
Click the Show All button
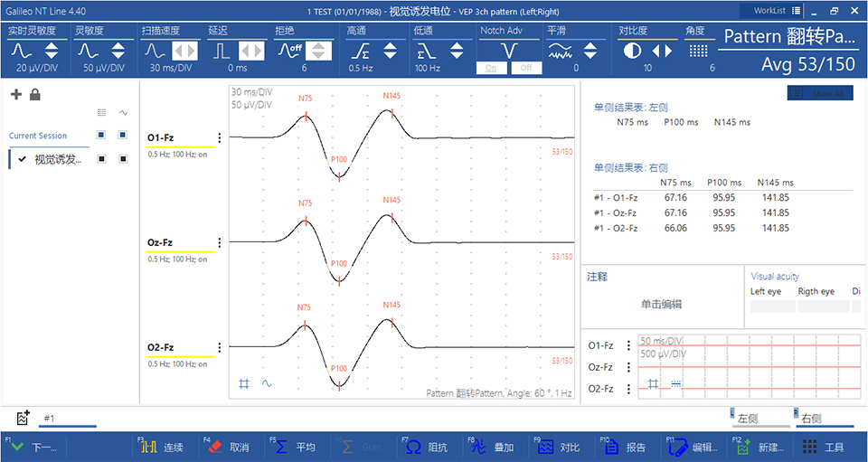pos(820,93)
